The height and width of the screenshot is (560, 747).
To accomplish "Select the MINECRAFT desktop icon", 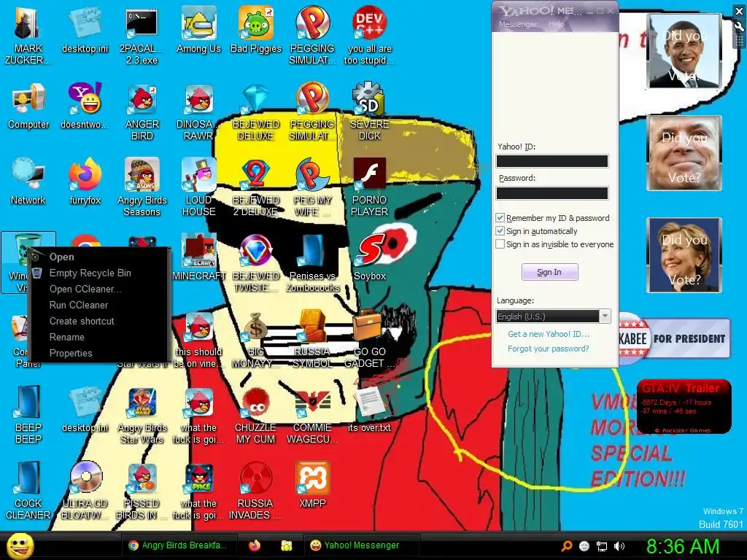I will tap(198, 257).
